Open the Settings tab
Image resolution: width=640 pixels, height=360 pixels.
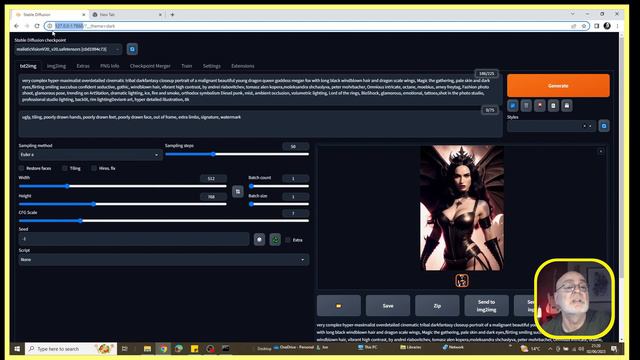click(x=212, y=66)
